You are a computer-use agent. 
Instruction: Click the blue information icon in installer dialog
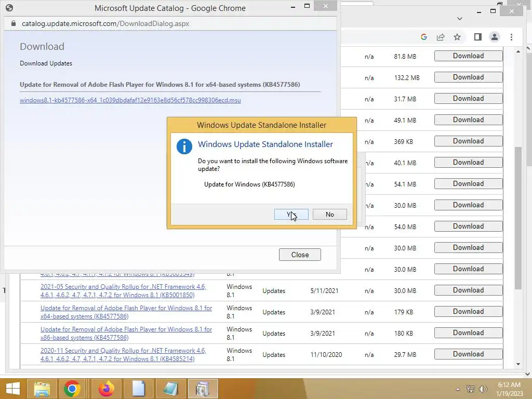(x=184, y=147)
